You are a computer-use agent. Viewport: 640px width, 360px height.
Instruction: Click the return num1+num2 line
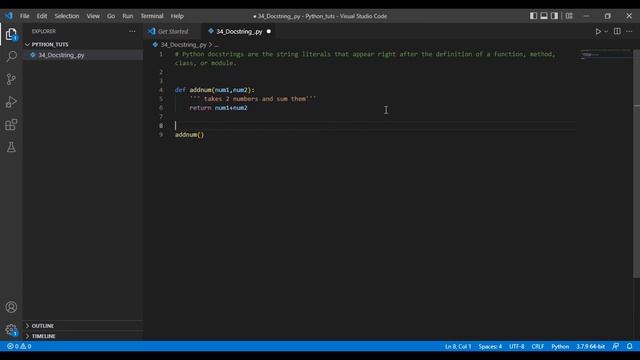click(218, 108)
